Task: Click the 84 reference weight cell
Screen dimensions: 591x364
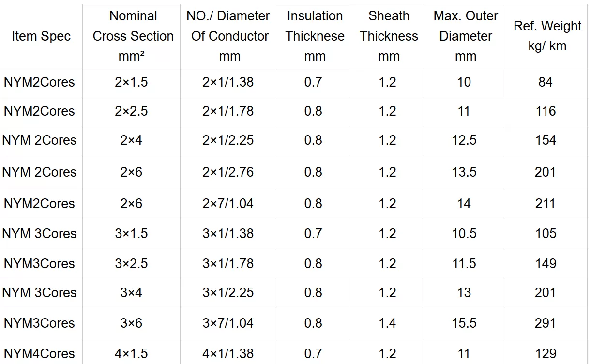Action: 546,82
